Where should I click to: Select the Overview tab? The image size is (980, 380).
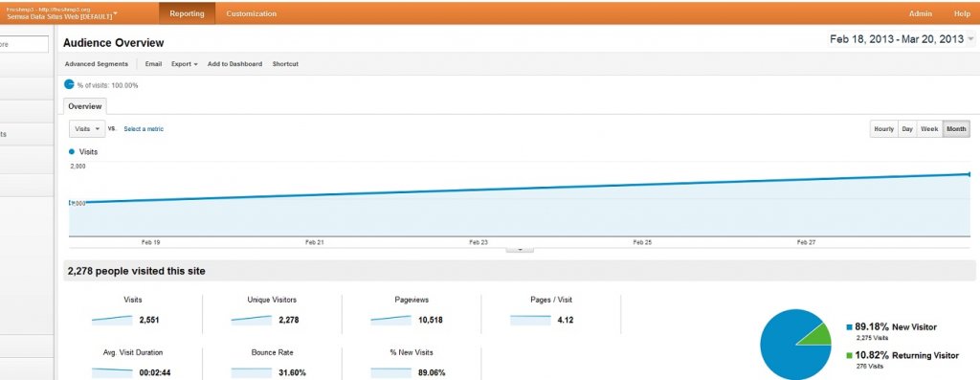click(85, 106)
